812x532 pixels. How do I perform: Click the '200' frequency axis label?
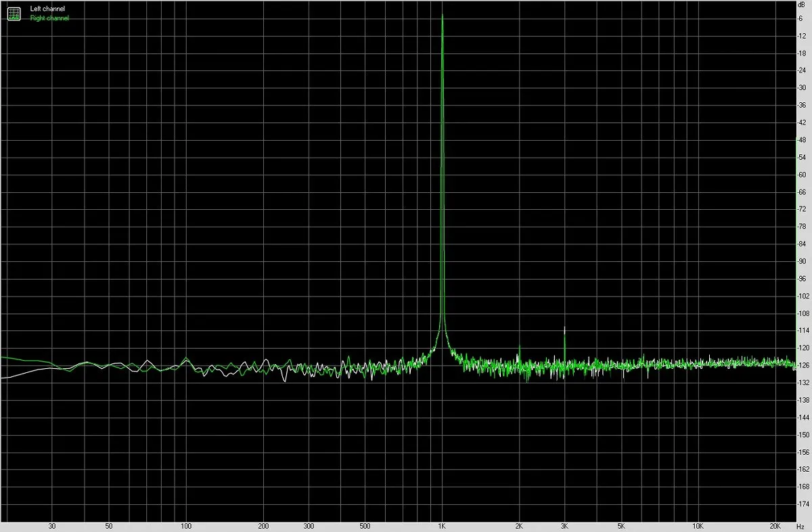point(264,526)
